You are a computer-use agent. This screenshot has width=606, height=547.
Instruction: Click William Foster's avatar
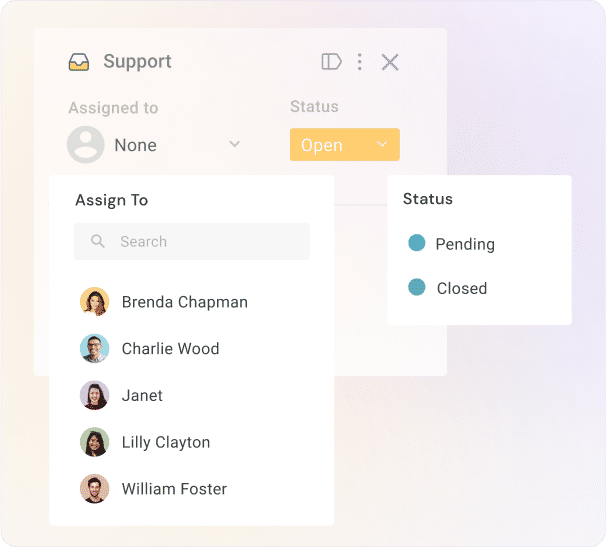94,489
